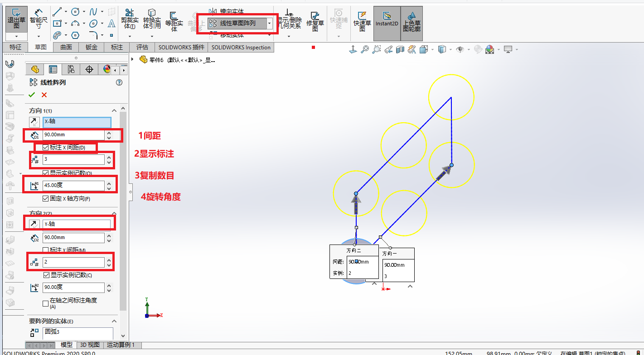Uncheck the 标注 X 间距 checkbox
644x355 pixels.
[45, 148]
